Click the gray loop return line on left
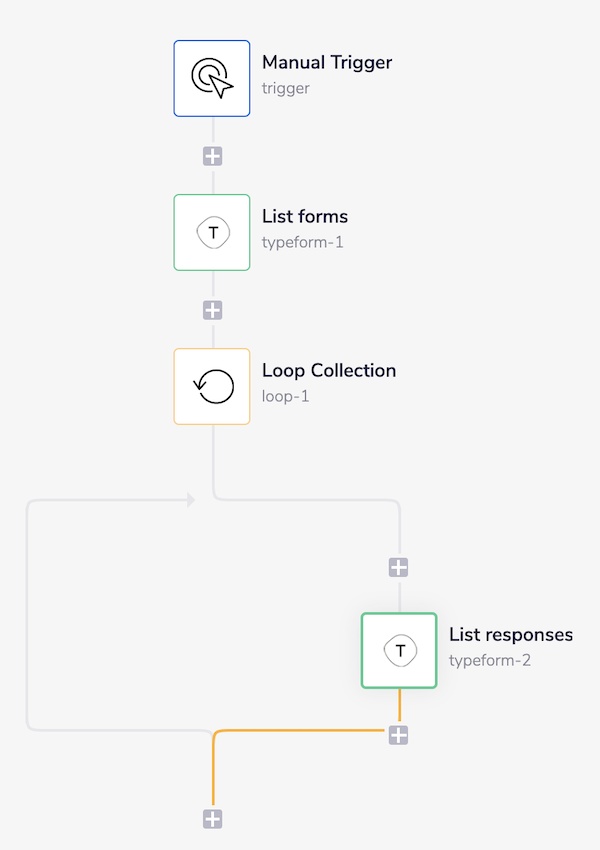The width and height of the screenshot is (600, 850). point(27,620)
